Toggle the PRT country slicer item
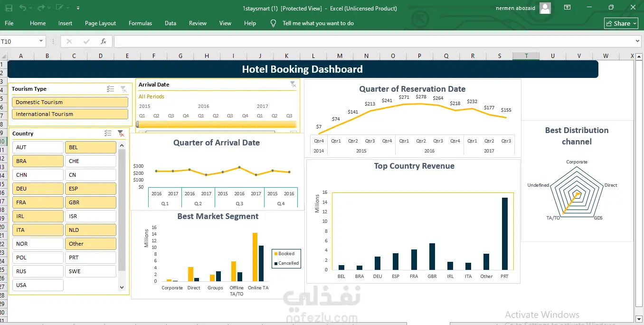The image size is (644, 325). point(90,258)
